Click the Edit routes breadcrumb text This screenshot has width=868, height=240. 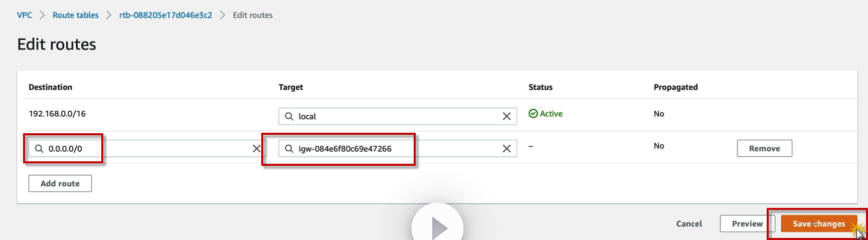click(253, 15)
